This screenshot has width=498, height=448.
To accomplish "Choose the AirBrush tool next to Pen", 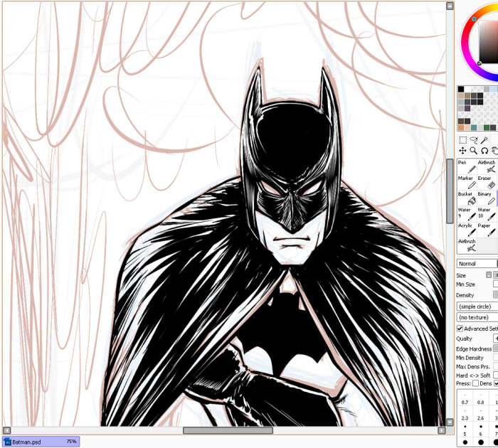I will (x=487, y=166).
